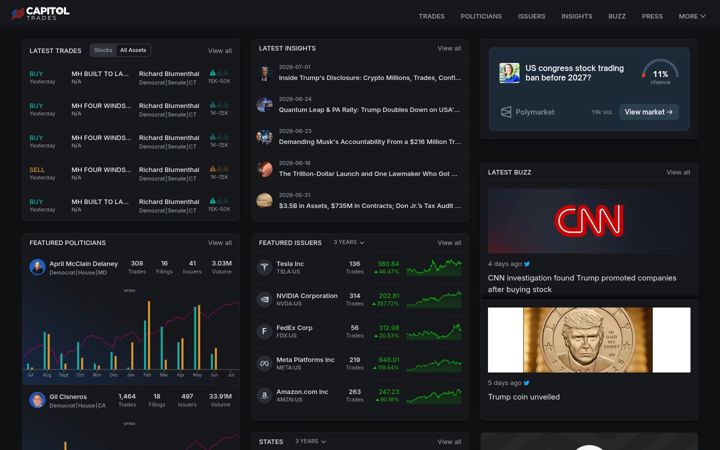Click the prediction market avatar thumbnail
Image resolution: width=720 pixels, height=450 pixels.
(x=509, y=73)
